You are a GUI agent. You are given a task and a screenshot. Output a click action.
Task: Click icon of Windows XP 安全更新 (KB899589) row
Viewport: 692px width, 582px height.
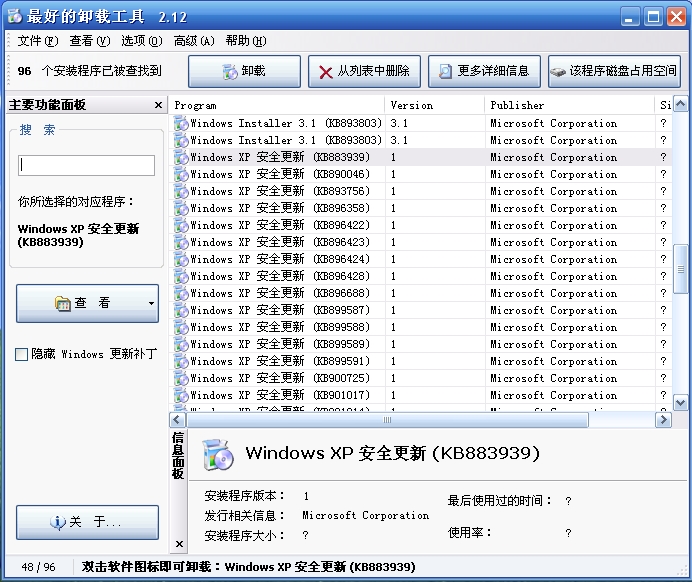point(181,344)
